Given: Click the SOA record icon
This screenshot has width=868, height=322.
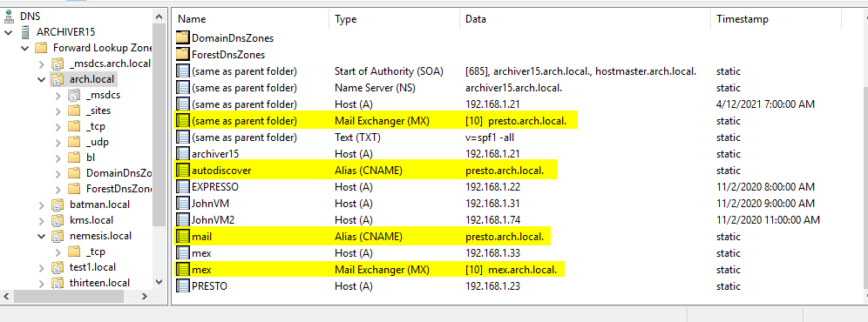Looking at the screenshot, I should click(x=183, y=71).
